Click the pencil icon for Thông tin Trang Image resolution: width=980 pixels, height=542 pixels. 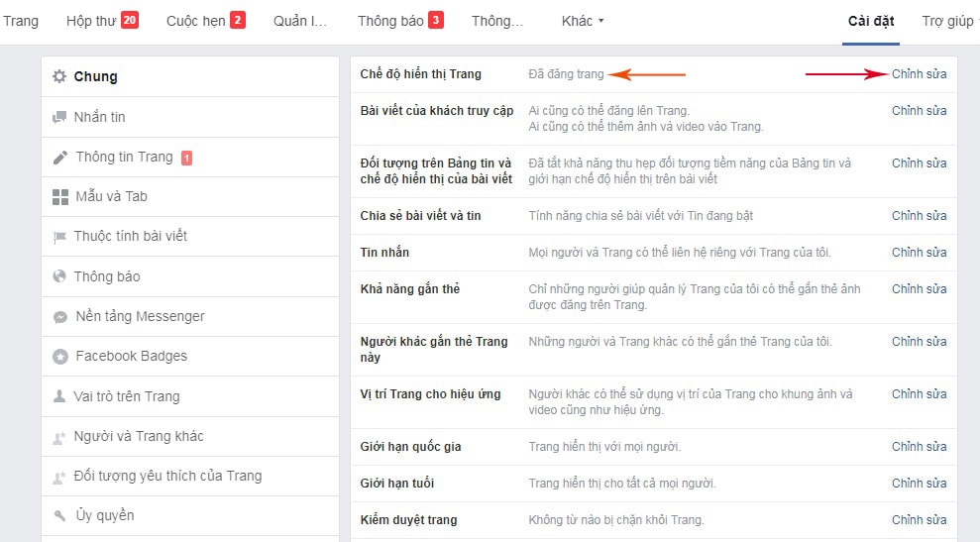coord(60,157)
